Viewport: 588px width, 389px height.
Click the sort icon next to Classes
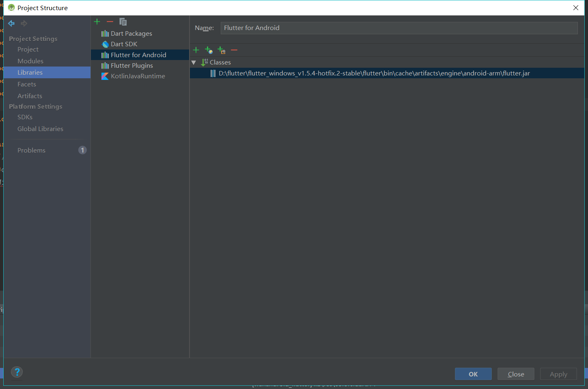tap(204, 62)
